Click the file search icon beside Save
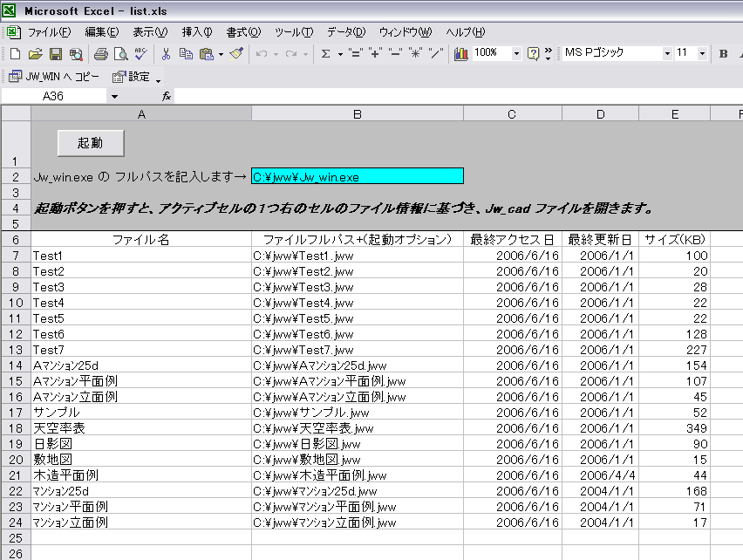Viewport: 743px width, 560px height. 76,54
